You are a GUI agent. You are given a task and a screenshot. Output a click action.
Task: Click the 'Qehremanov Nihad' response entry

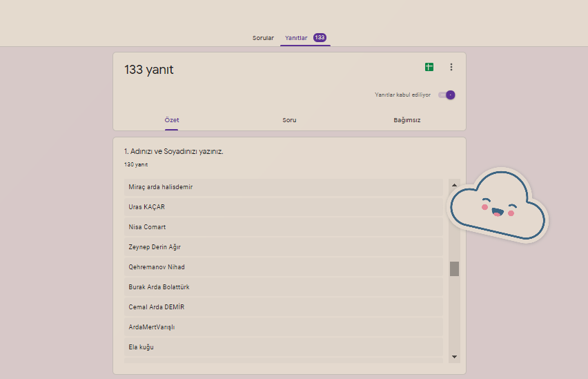pos(283,267)
